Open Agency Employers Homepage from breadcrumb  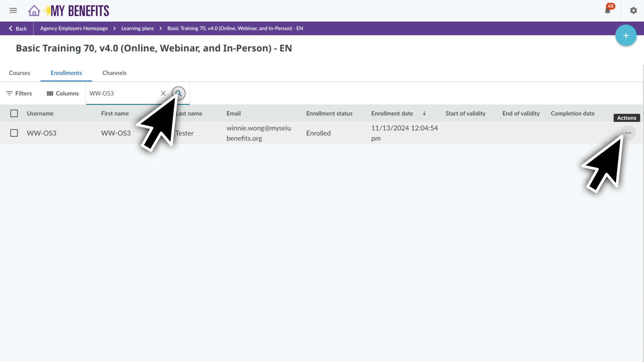73,28
